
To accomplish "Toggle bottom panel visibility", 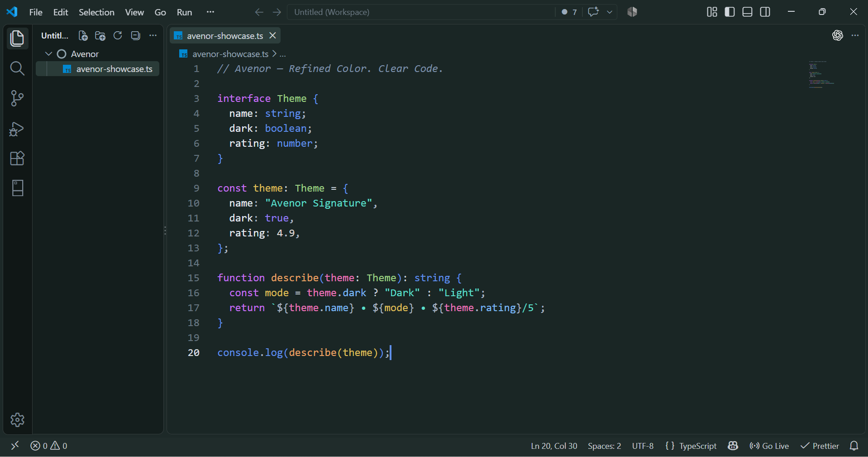I will coord(748,12).
